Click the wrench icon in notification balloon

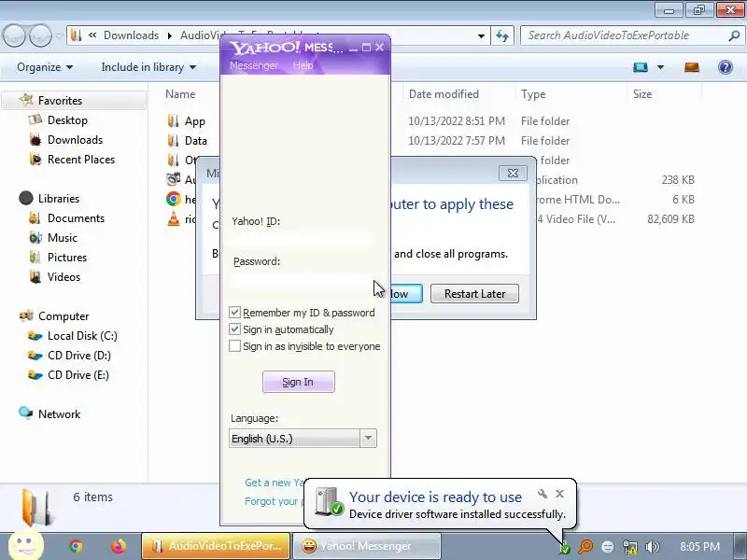coord(543,494)
